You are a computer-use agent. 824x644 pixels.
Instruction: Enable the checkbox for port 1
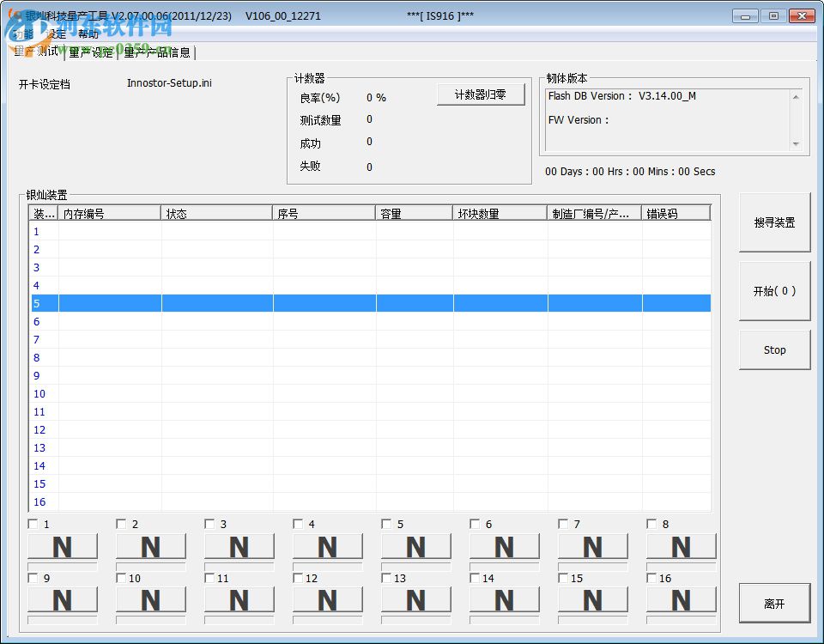pyautogui.click(x=33, y=524)
